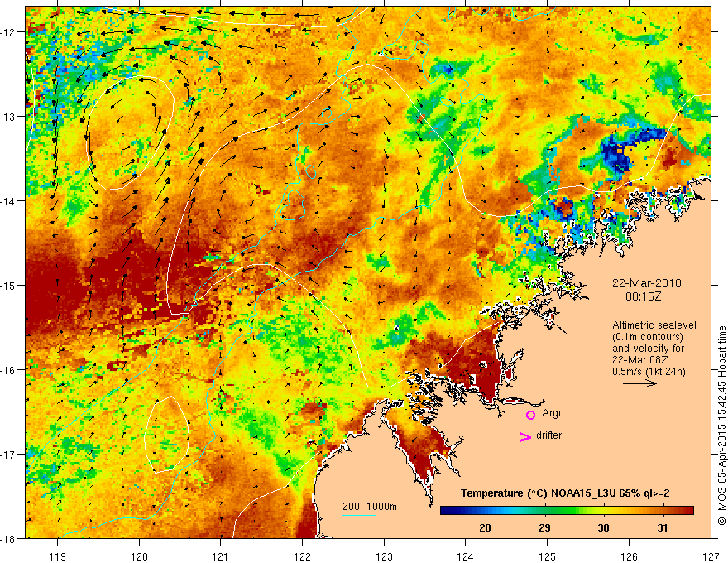728x563 pixels.
Task: Click the 22-Mar-2010 date label
Action: pos(647,283)
